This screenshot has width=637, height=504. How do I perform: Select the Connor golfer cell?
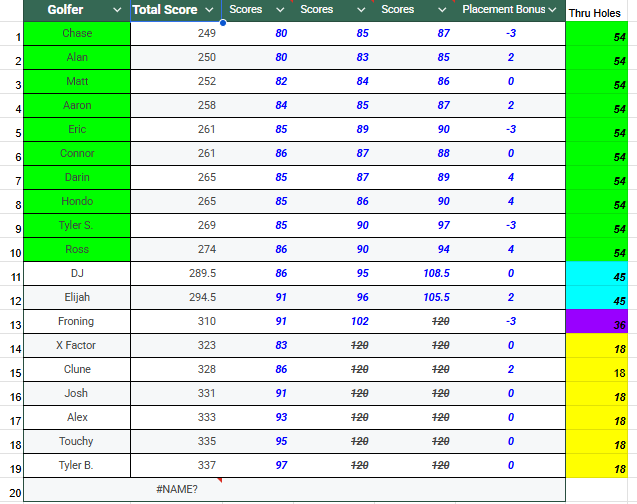(77, 153)
